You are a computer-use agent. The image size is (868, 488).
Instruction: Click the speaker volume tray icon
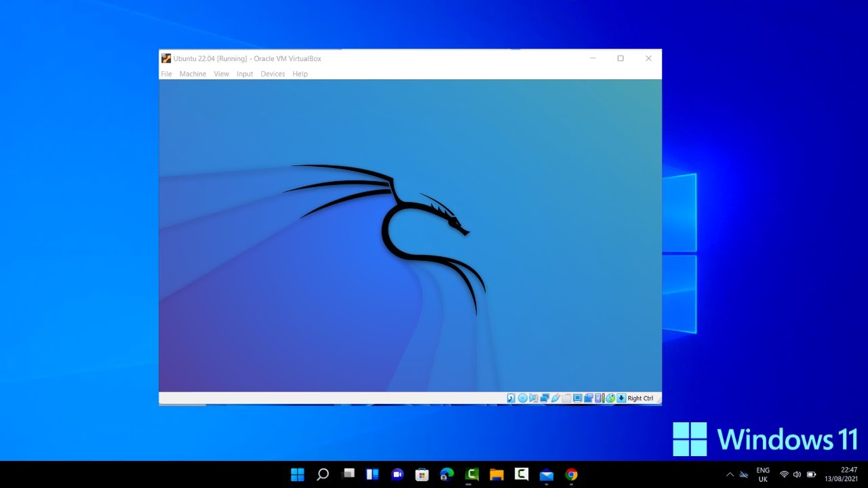[x=797, y=474]
